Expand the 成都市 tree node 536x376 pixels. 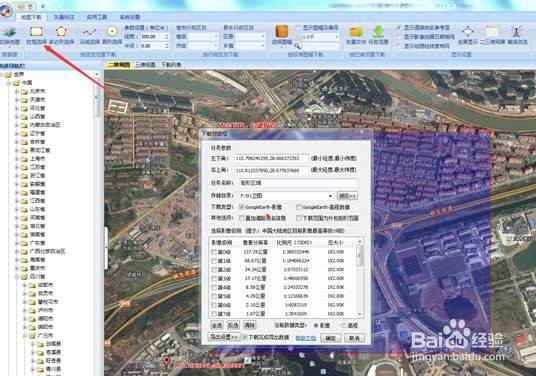click(25, 285)
